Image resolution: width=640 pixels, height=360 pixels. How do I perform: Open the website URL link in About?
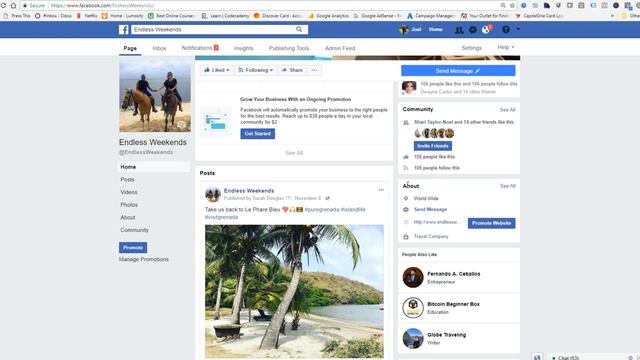[x=436, y=222]
